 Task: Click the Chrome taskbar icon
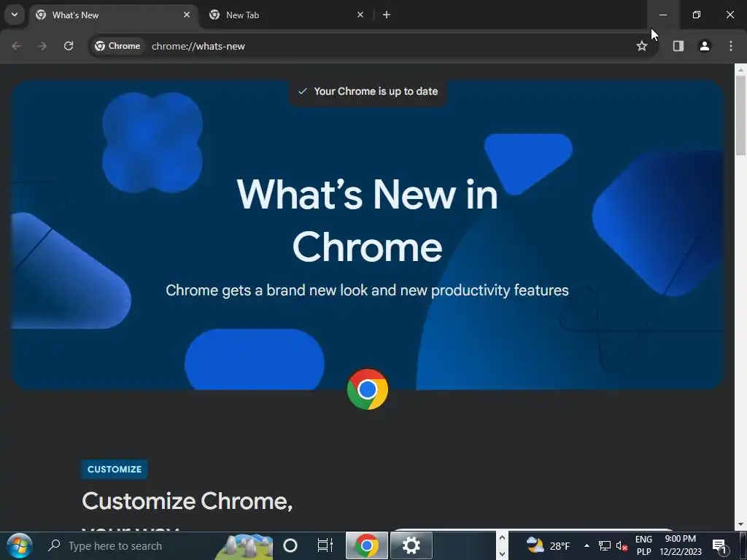366,545
